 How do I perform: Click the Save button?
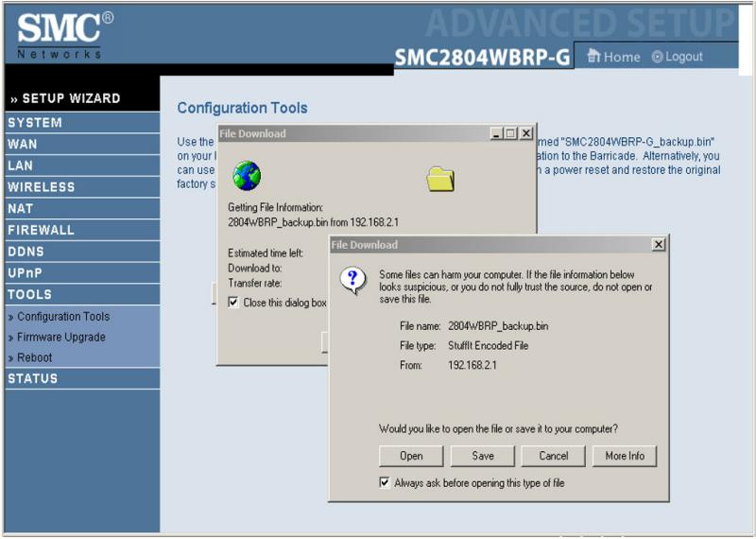(483, 456)
